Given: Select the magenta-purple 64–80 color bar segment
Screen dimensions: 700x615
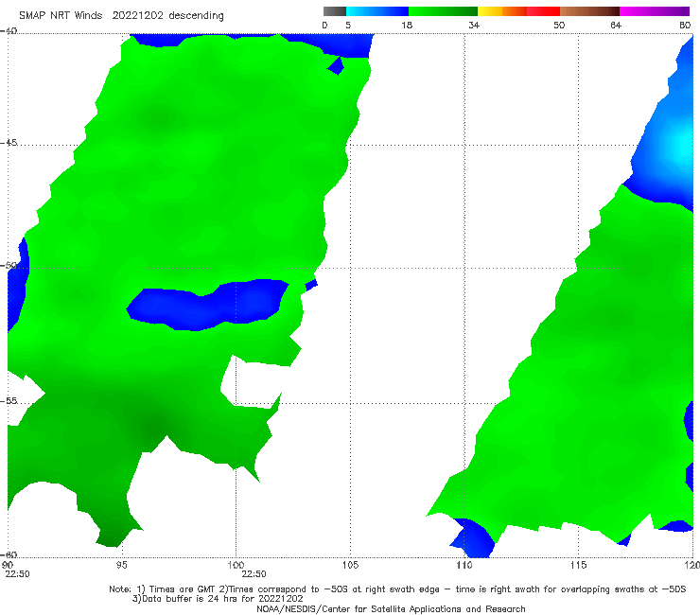Looking at the screenshot, I should click(x=655, y=11).
